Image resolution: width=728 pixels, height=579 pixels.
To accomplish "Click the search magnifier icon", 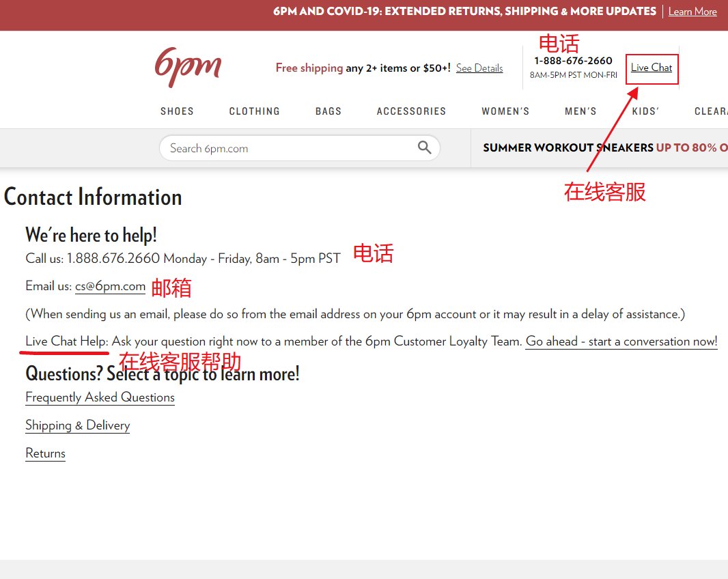I will (x=424, y=147).
